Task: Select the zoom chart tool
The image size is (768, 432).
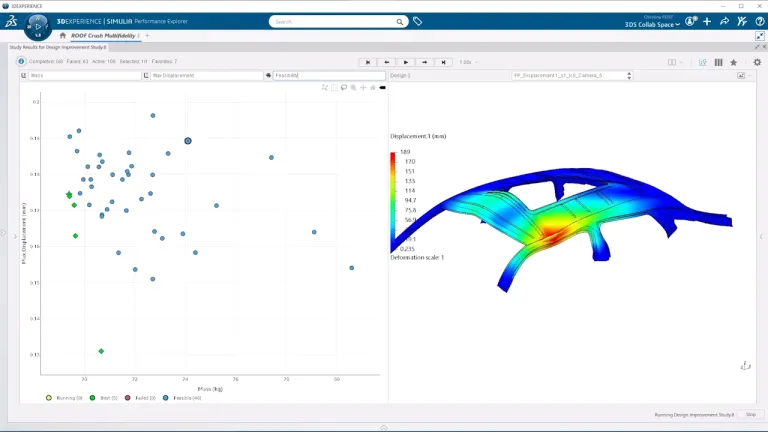Action: click(x=353, y=87)
